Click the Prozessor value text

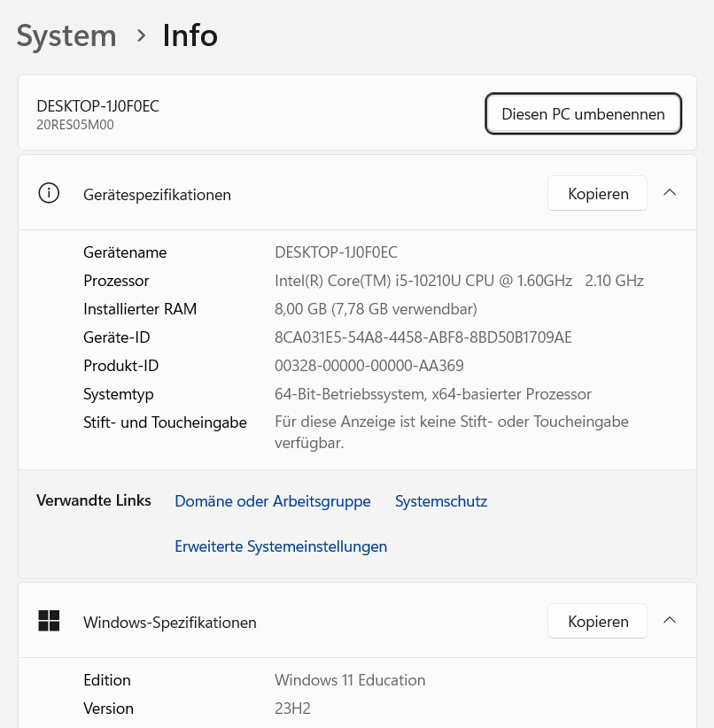(459, 281)
